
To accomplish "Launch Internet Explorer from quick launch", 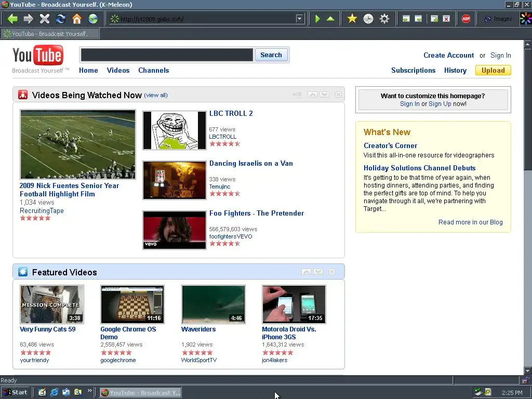I will 54,393.
